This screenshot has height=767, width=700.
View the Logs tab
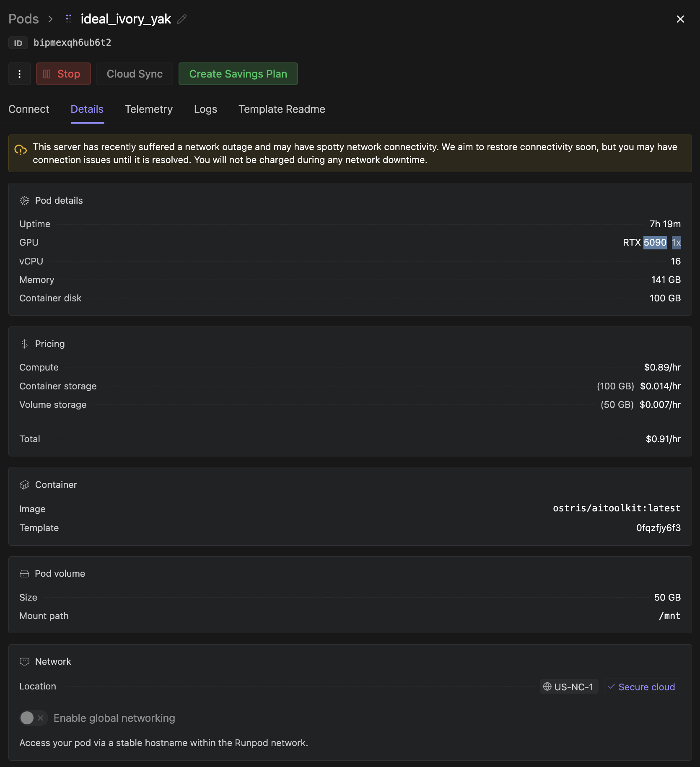point(205,109)
